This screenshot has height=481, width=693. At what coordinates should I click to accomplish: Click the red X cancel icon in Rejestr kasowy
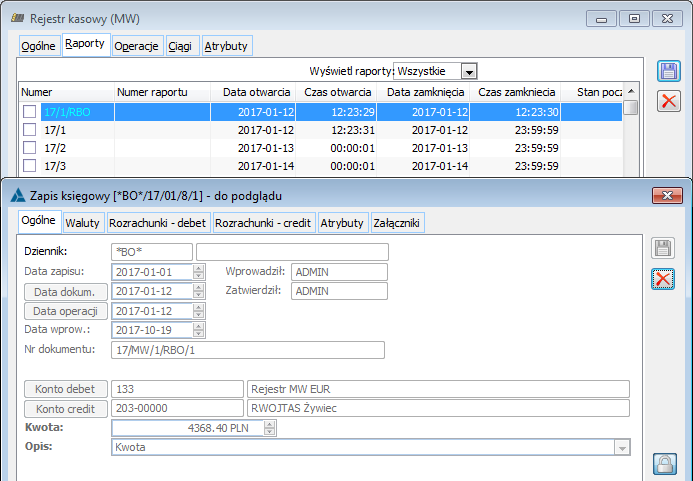coord(668,100)
